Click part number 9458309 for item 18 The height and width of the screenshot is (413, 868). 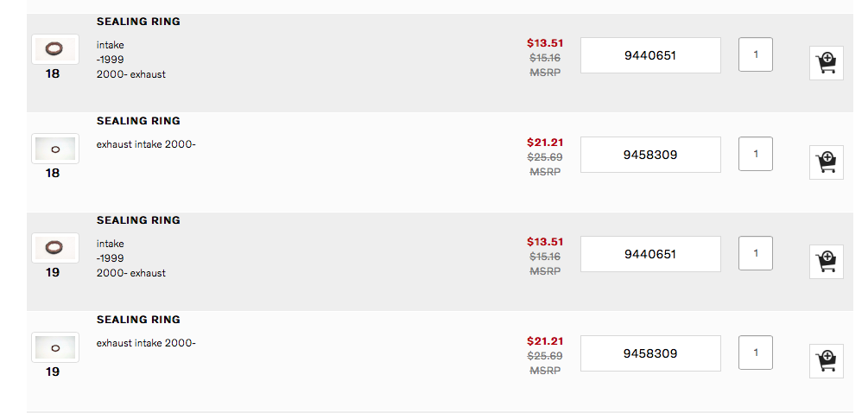[650, 155]
